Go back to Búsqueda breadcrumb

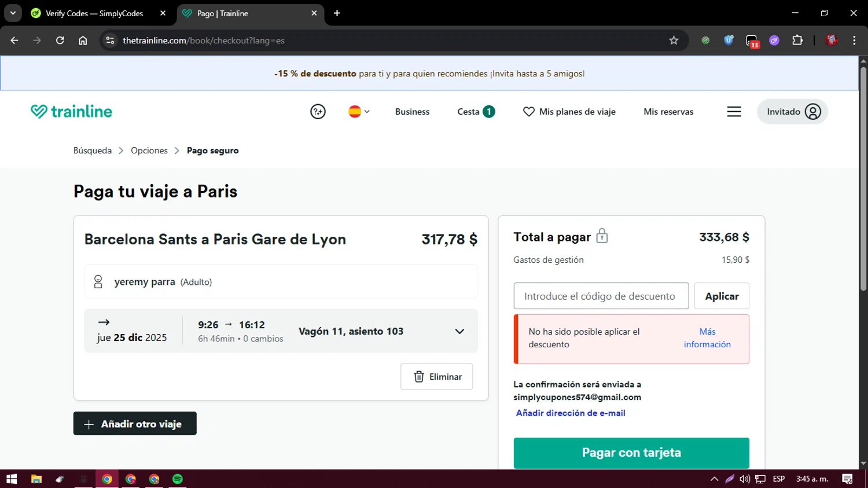pos(93,151)
